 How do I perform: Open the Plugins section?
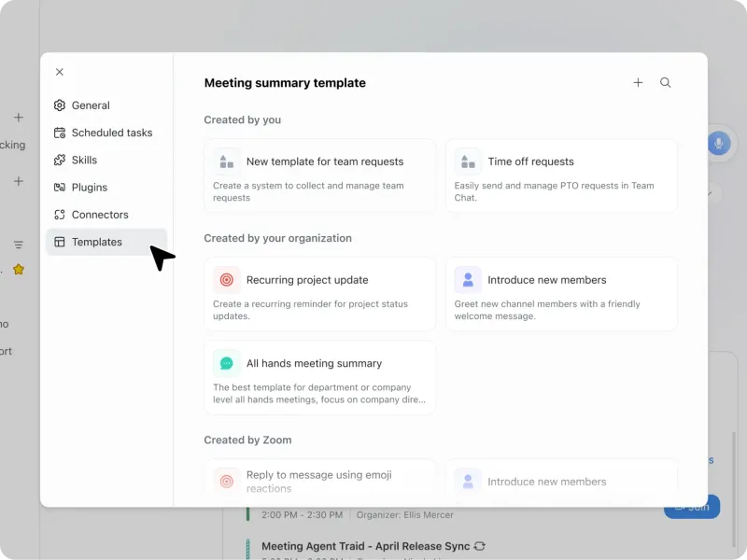(106, 188)
